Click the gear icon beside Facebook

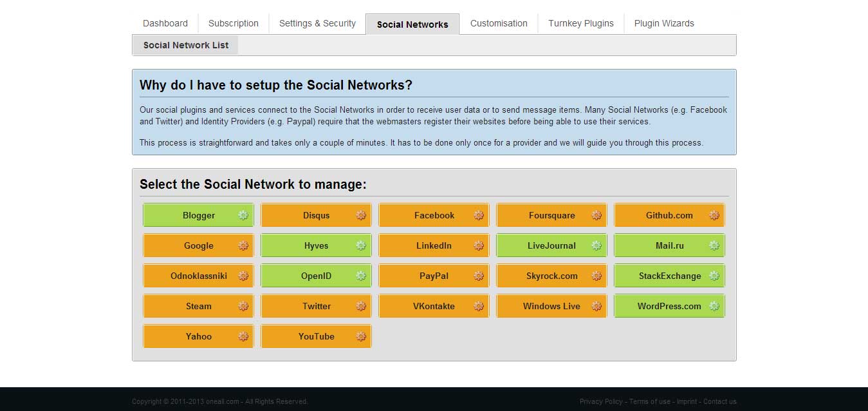479,215
